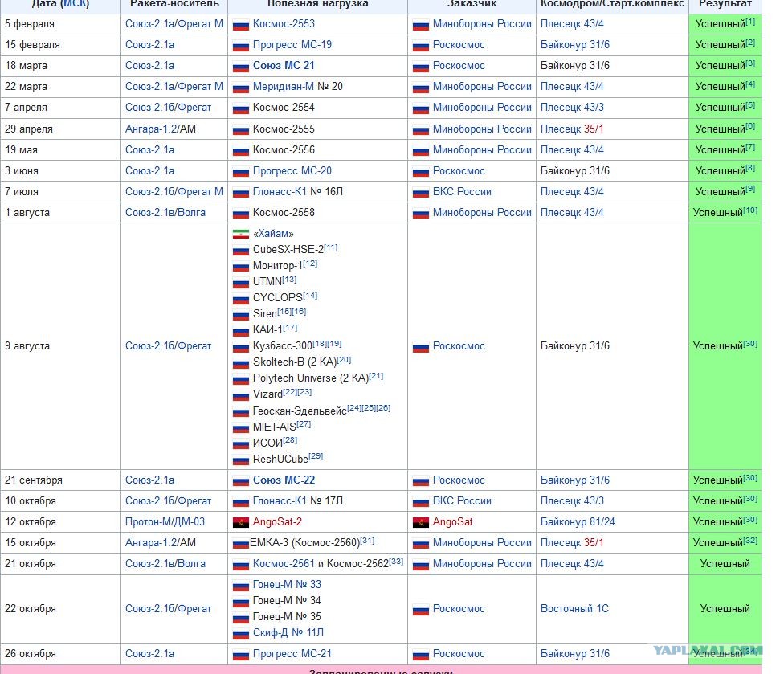Open Союз-2.1а/Фрегат М link for 5 февраля
The height and width of the screenshot is (674, 784).
click(x=174, y=23)
